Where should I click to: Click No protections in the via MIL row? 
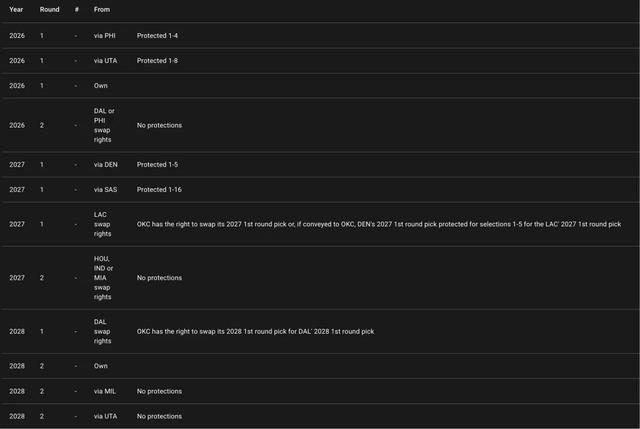click(159, 391)
